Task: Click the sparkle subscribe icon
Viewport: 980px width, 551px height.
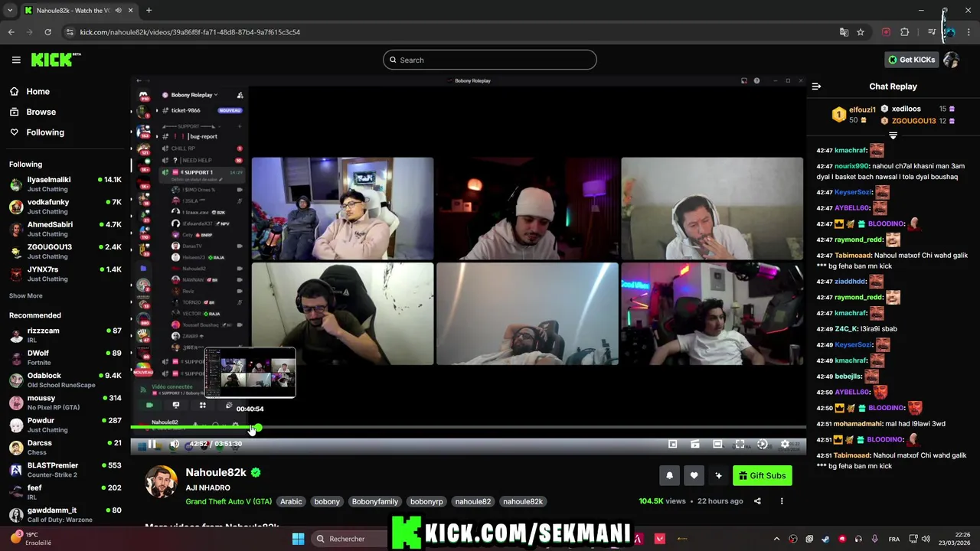Action: click(718, 476)
